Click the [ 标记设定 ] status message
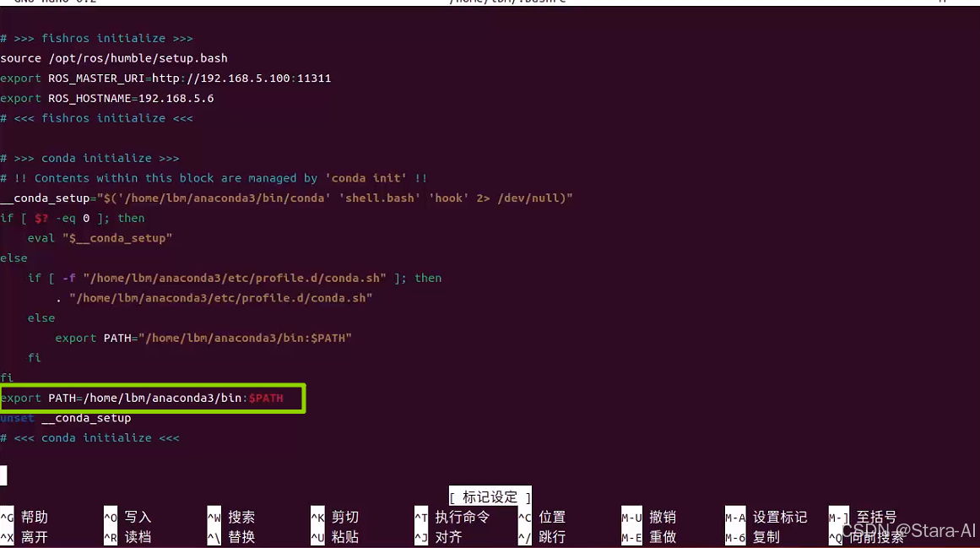The image size is (980, 548). [x=490, y=497]
